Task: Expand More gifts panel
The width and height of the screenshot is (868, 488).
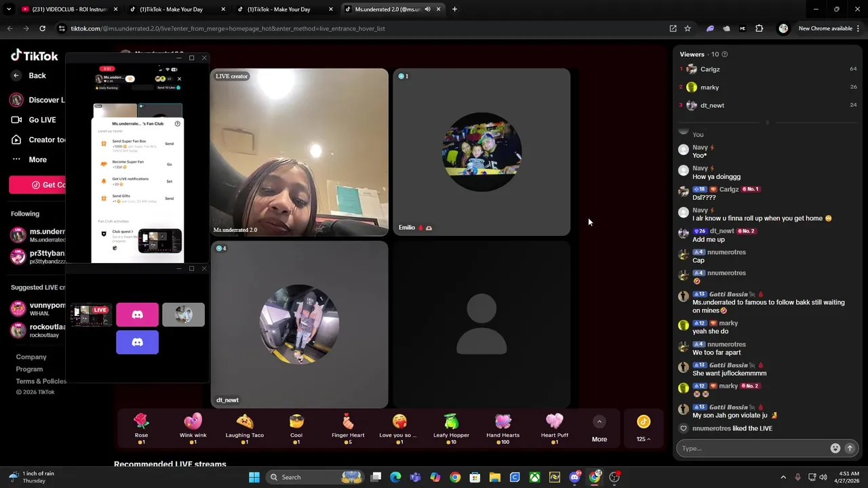Action: (599, 430)
